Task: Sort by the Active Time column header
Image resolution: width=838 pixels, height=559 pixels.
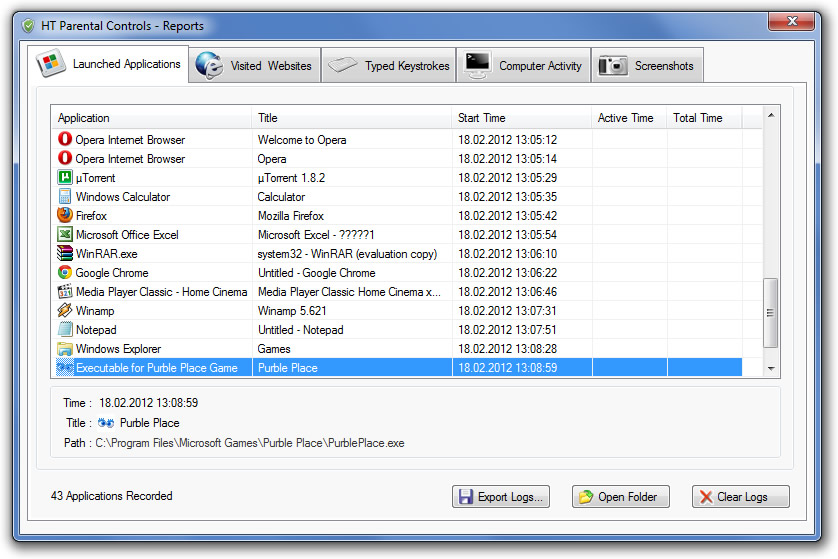Action: tap(630, 118)
